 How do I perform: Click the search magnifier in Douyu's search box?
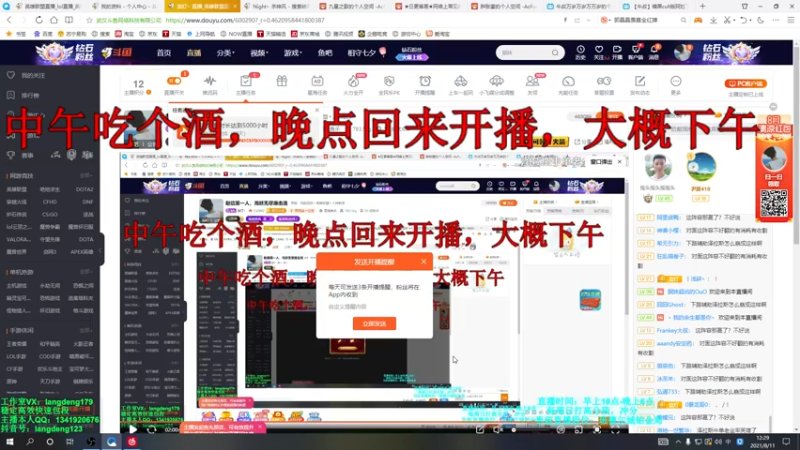tap(555, 53)
